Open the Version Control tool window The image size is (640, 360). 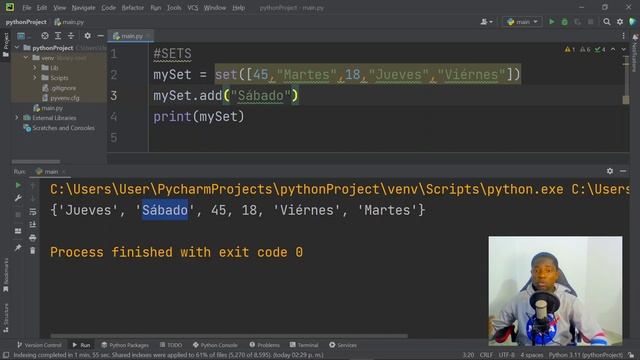point(39,345)
